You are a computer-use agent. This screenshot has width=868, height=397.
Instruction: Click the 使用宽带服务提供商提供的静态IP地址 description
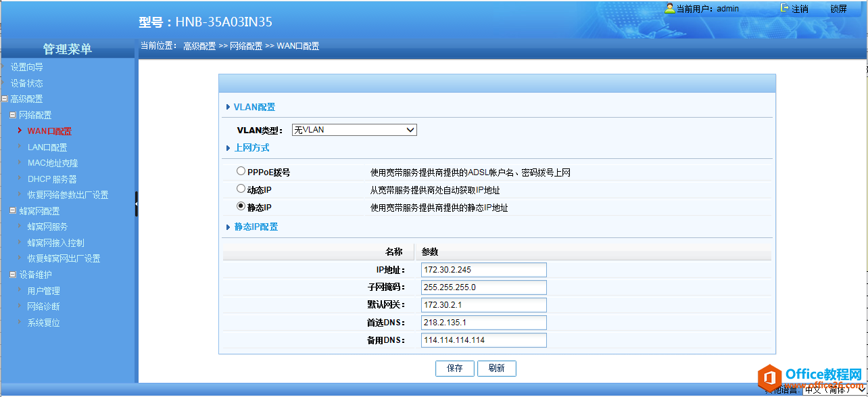tap(439, 208)
